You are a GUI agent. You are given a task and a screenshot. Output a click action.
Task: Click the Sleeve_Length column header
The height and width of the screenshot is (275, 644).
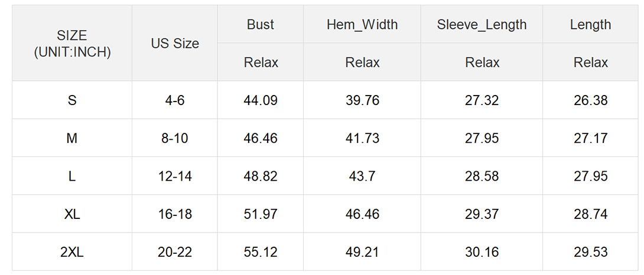(x=482, y=24)
